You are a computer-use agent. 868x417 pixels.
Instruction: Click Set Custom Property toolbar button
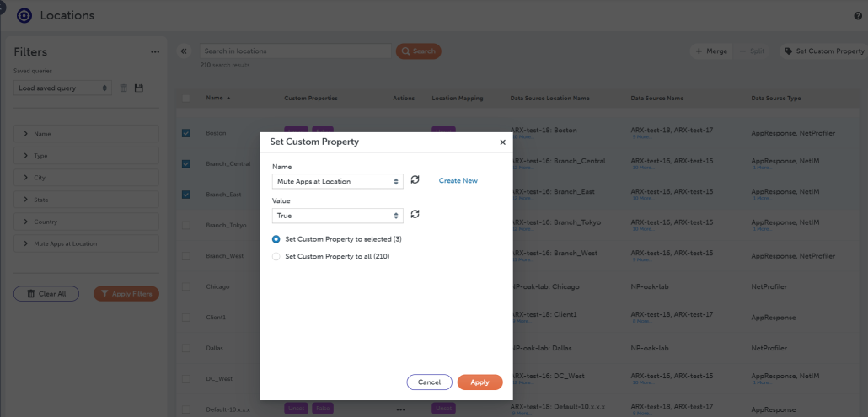click(x=824, y=51)
